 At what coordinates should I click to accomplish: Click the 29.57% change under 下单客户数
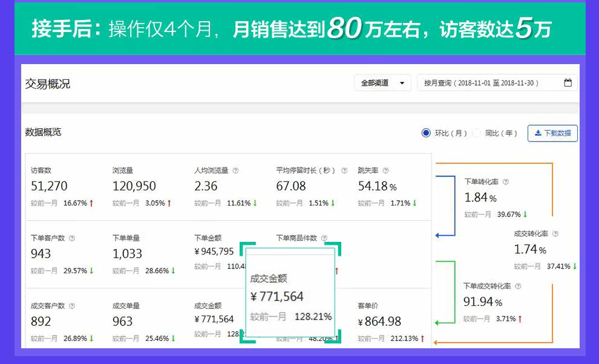(x=75, y=271)
